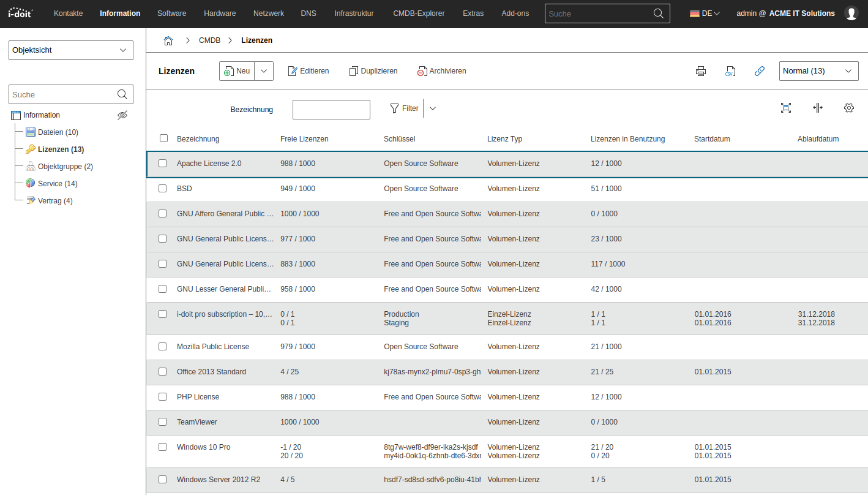The height and width of the screenshot is (495, 868).
Task: Tick the select-all checkbox in header
Action: coord(163,138)
